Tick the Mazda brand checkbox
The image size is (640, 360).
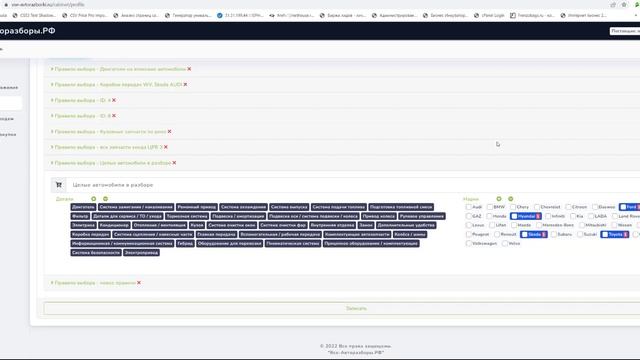pos(514,225)
